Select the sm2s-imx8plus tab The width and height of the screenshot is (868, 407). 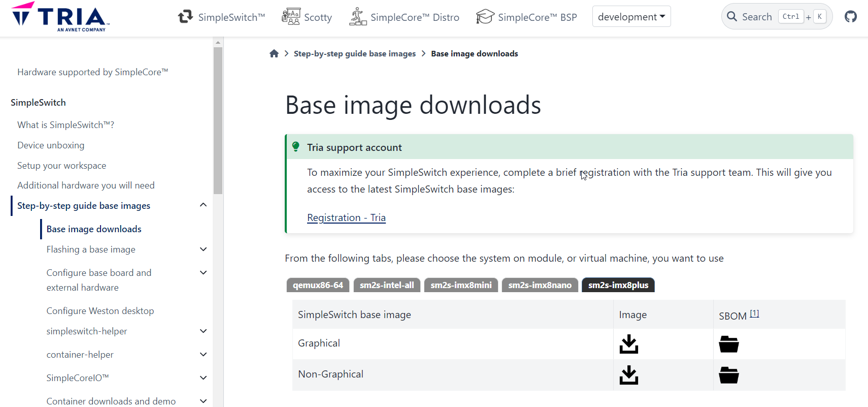(x=618, y=285)
